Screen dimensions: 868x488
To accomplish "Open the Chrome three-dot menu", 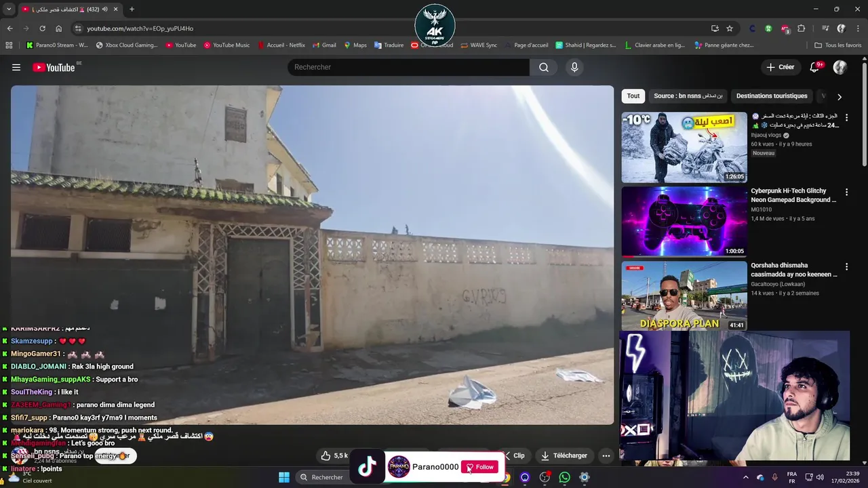I will tap(857, 28).
